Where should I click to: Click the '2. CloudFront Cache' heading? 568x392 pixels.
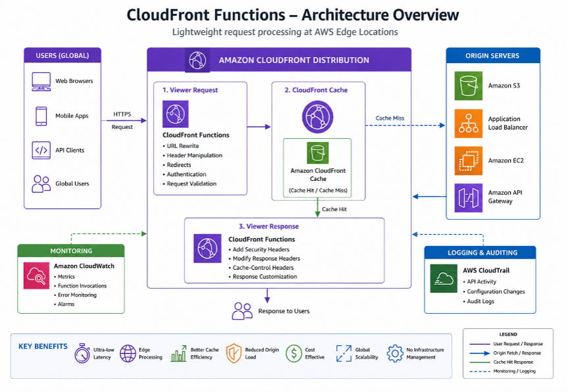tap(316, 90)
